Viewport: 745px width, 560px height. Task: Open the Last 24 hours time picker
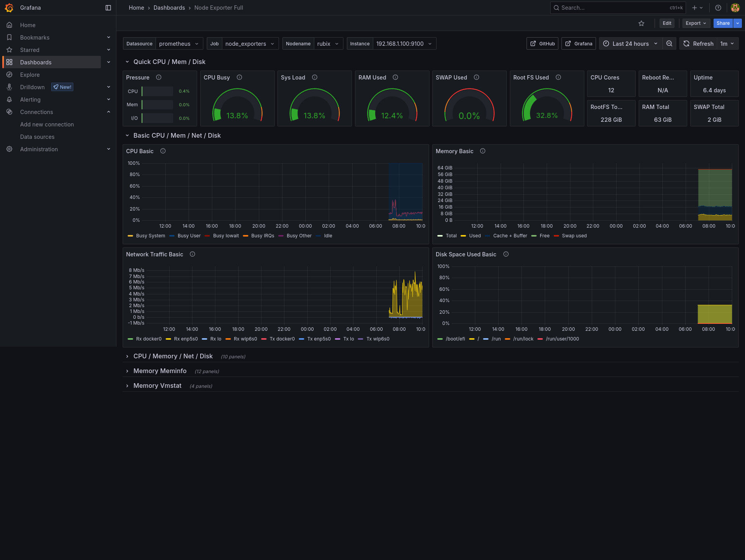point(630,44)
